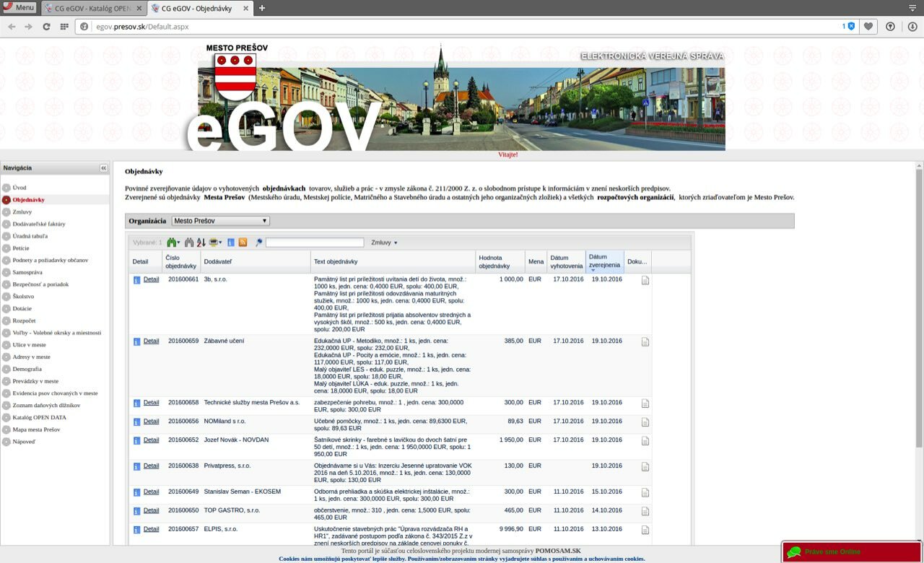
Task: Open document icon for order 201600661
Action: [x=645, y=280]
